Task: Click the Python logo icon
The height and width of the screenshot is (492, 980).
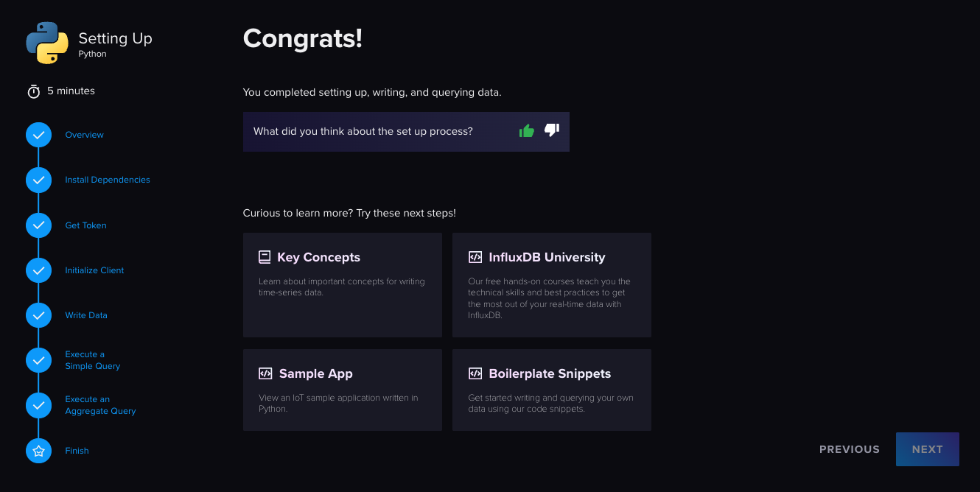Action: (46, 43)
